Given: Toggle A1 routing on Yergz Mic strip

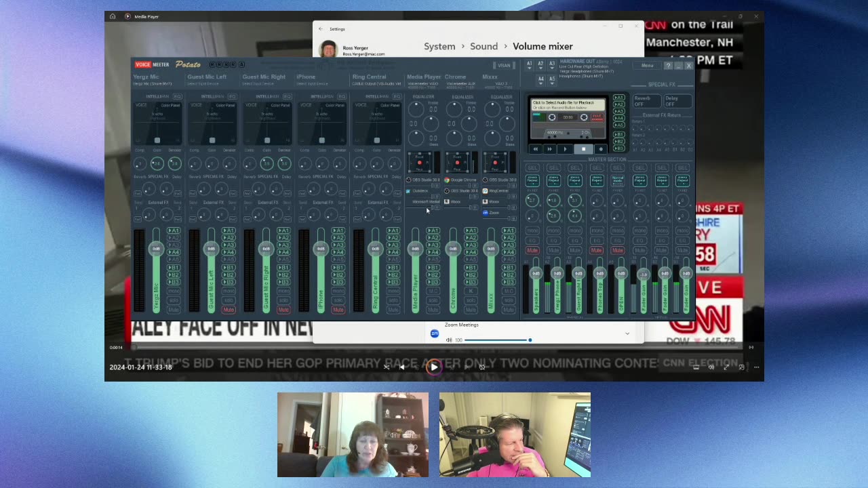Looking at the screenshot, I should (x=174, y=231).
